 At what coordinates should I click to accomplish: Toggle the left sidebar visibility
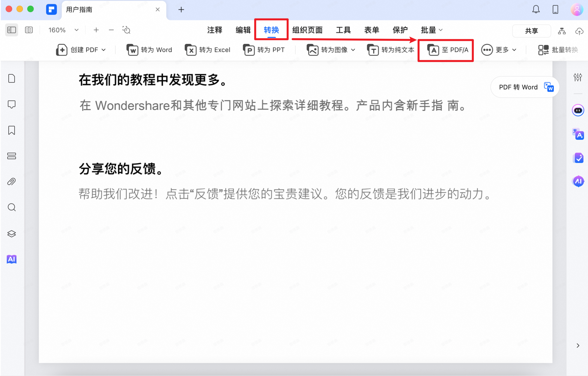[11, 30]
